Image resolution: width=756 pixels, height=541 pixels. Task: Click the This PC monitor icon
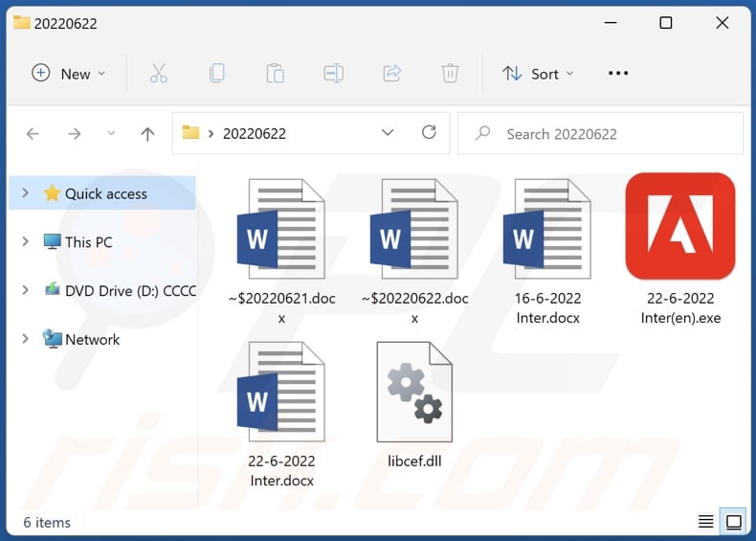(52, 241)
